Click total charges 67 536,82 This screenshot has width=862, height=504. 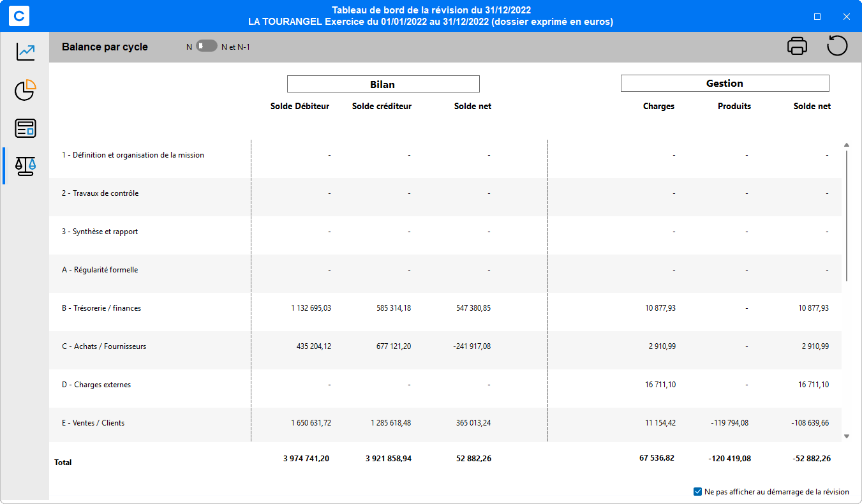point(657,457)
